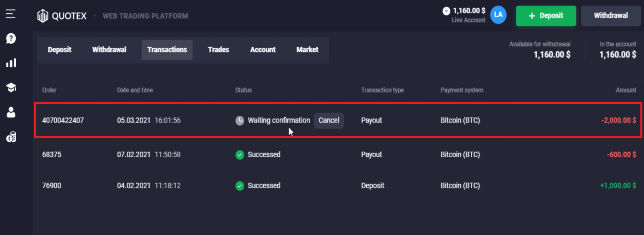Open the finances coins sidebar icon
Screen dimensions: 644x235
tap(11, 137)
